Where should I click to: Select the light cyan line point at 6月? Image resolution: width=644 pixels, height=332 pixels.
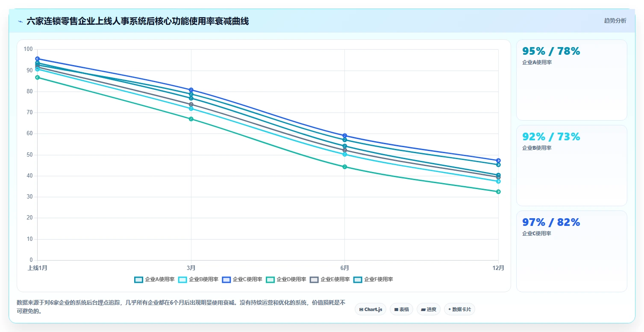pyautogui.click(x=344, y=154)
